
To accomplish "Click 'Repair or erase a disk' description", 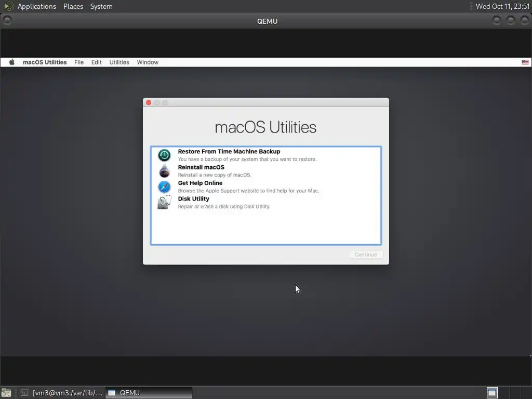I will pos(224,206).
